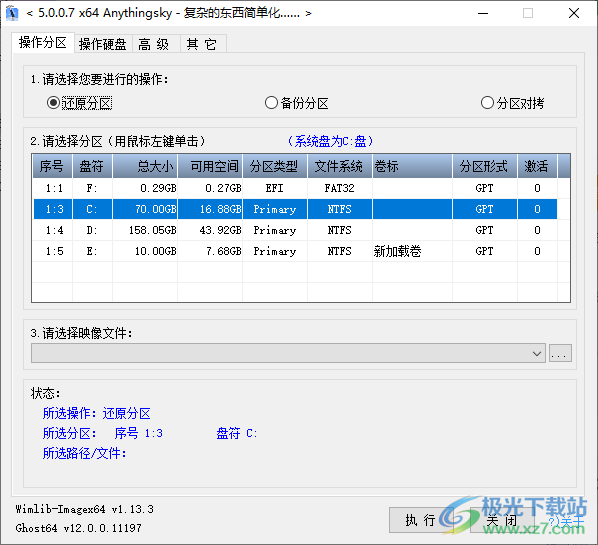Click the app icon in title bar
The height and width of the screenshot is (545, 598).
coord(12,13)
